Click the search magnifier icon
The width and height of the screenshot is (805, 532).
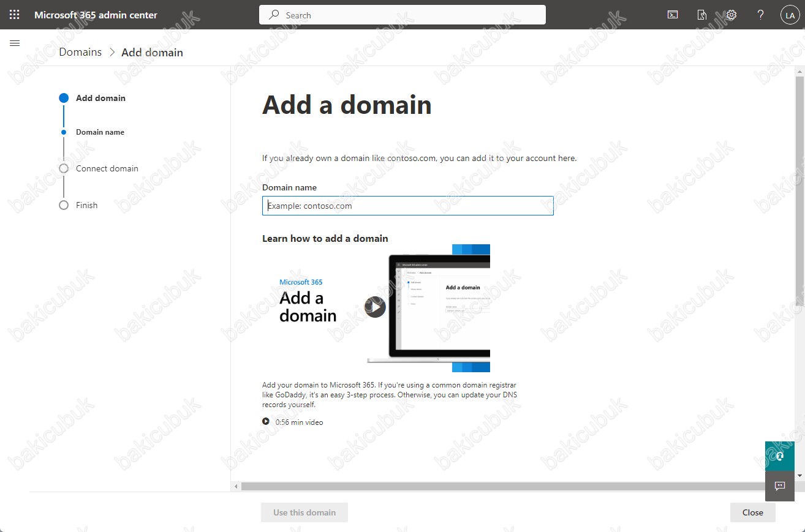pyautogui.click(x=274, y=15)
